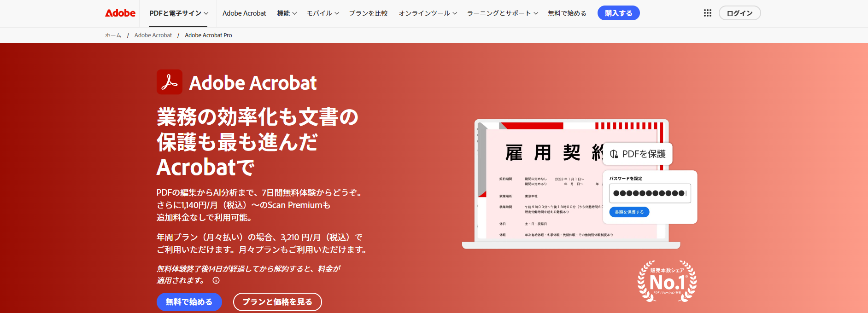The height and width of the screenshot is (313, 868).
Task: Expand the ラーニングとサポート dropdown
Action: pyautogui.click(x=503, y=13)
